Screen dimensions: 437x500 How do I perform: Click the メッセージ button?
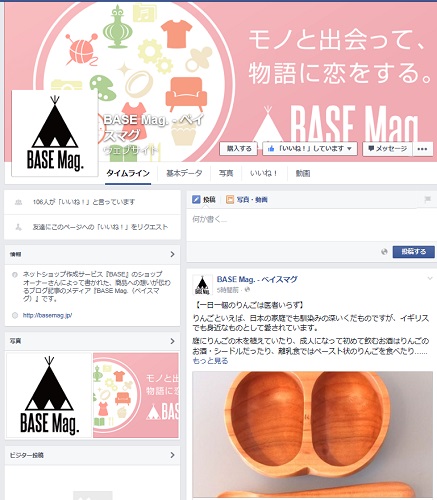click(387, 149)
